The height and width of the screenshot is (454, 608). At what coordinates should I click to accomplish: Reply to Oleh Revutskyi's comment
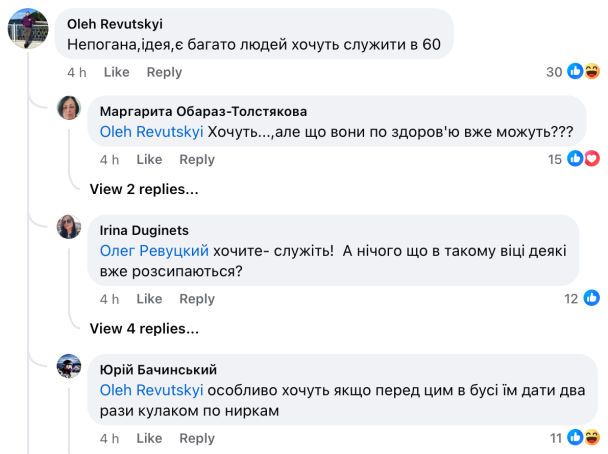click(164, 72)
